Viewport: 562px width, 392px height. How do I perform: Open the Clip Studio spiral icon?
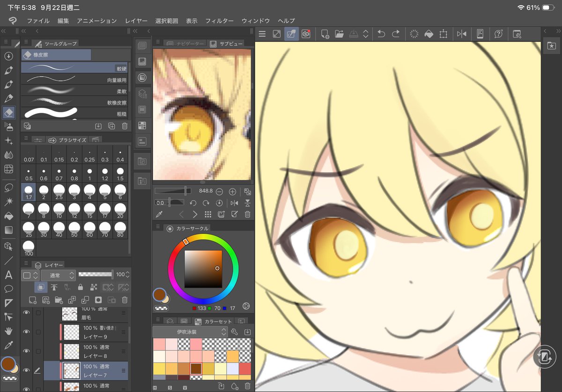306,34
